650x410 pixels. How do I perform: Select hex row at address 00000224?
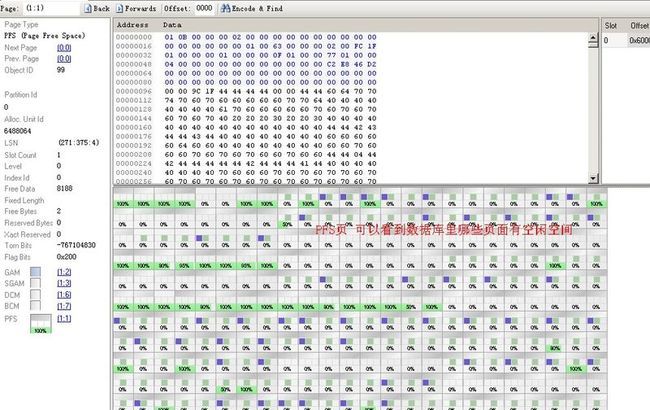click(246, 163)
